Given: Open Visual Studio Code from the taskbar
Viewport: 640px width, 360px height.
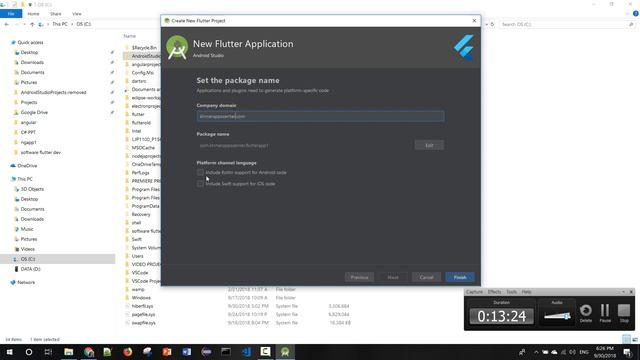Looking at the screenshot, I should pos(246,352).
